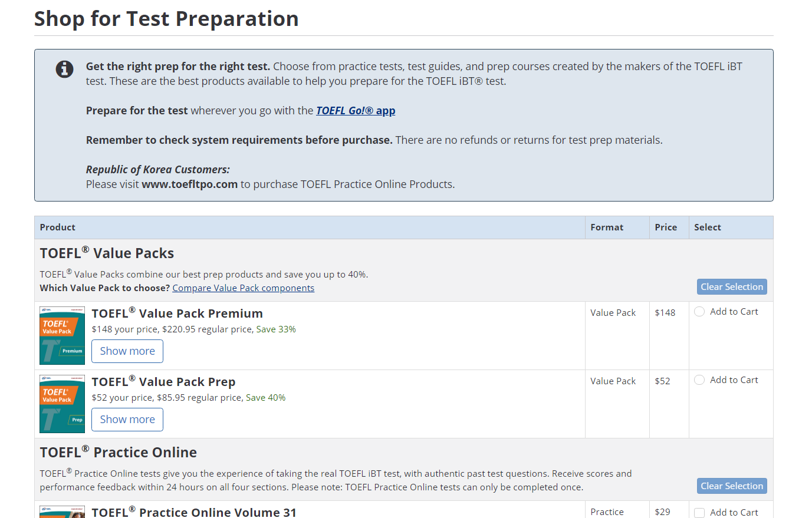Show more details for Value Pack Premium
This screenshot has height=518, width=812.
127,351
